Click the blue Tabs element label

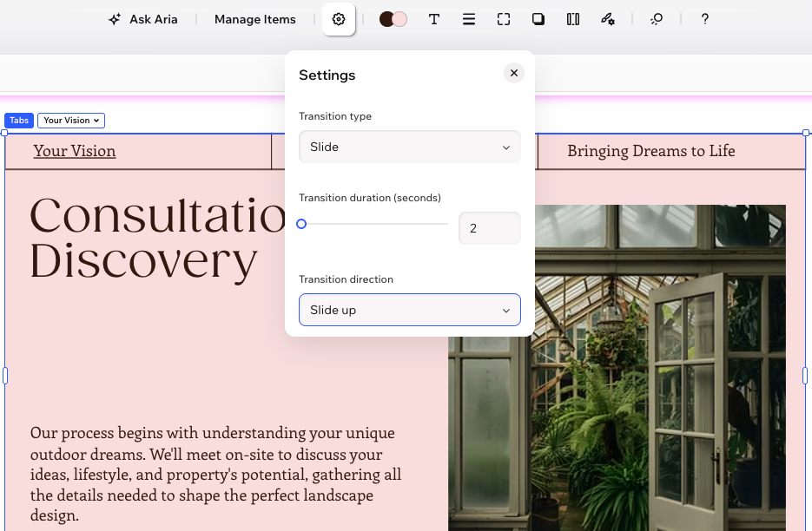coord(19,121)
